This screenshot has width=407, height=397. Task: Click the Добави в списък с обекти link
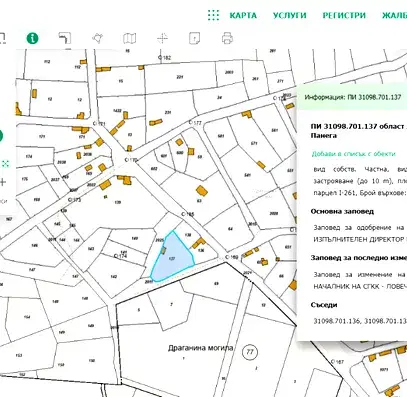[x=353, y=154]
